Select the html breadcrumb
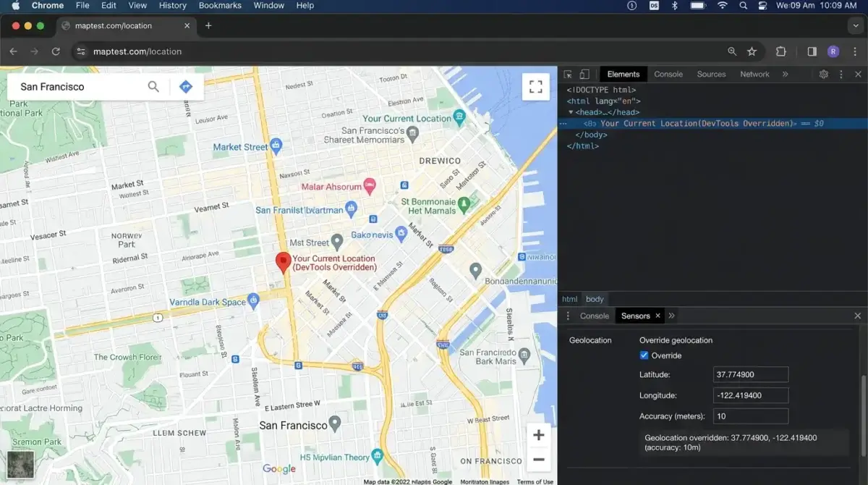The image size is (868, 485). click(570, 299)
